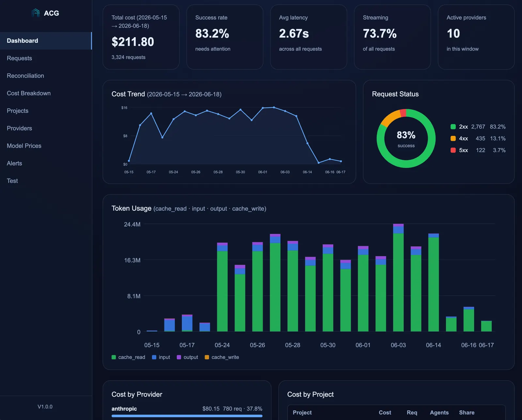The image size is (522, 420).
Task: Click the 06-03 token usage bar
Action: point(398,277)
